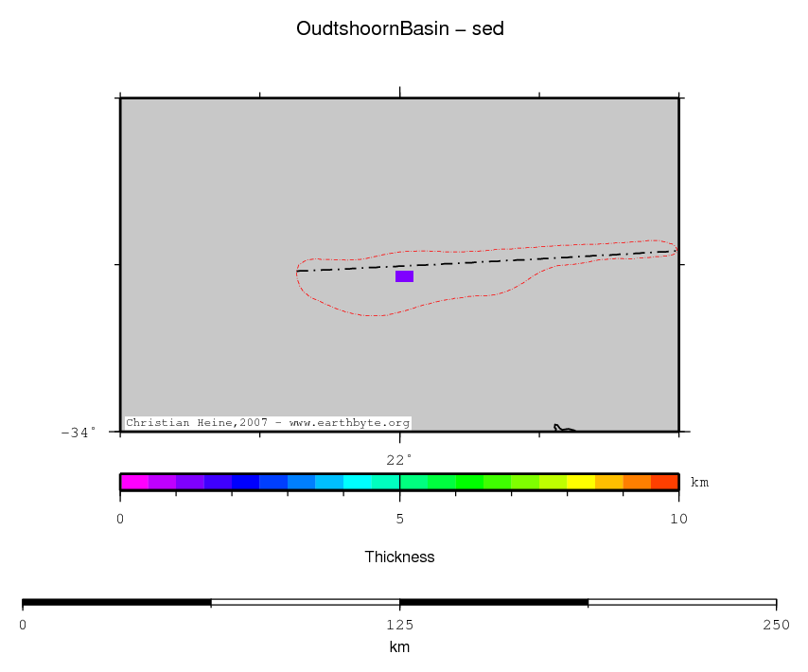
Task: Click the '22°' longitude label
Action: click(x=399, y=460)
